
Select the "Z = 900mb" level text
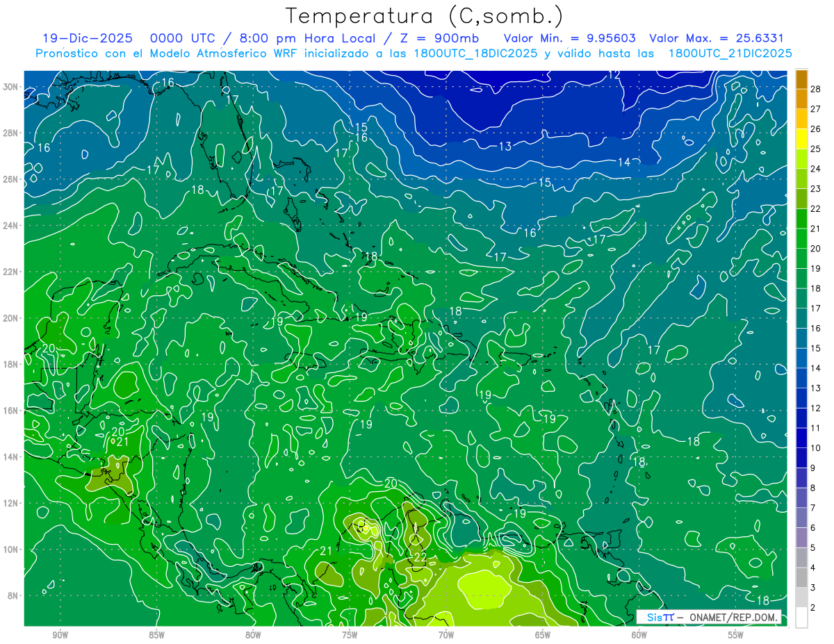[440, 39]
